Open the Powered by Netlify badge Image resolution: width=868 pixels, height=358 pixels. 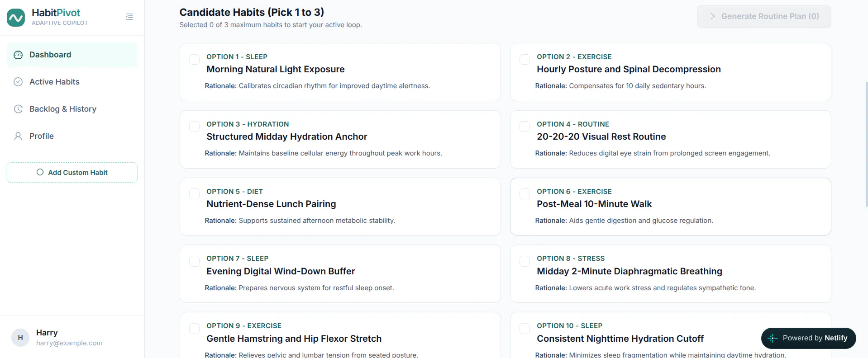coord(809,338)
